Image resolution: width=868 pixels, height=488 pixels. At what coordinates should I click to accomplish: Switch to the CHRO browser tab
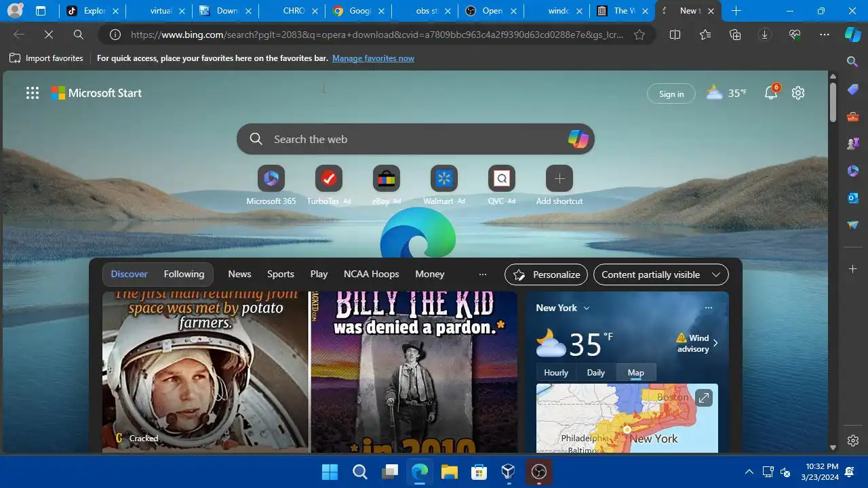pos(292,11)
